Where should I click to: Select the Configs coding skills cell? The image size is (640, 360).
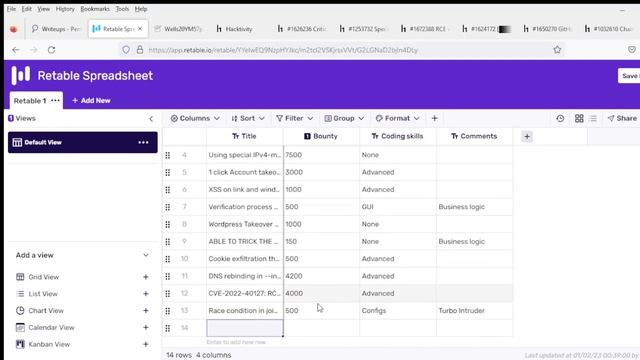398,311
